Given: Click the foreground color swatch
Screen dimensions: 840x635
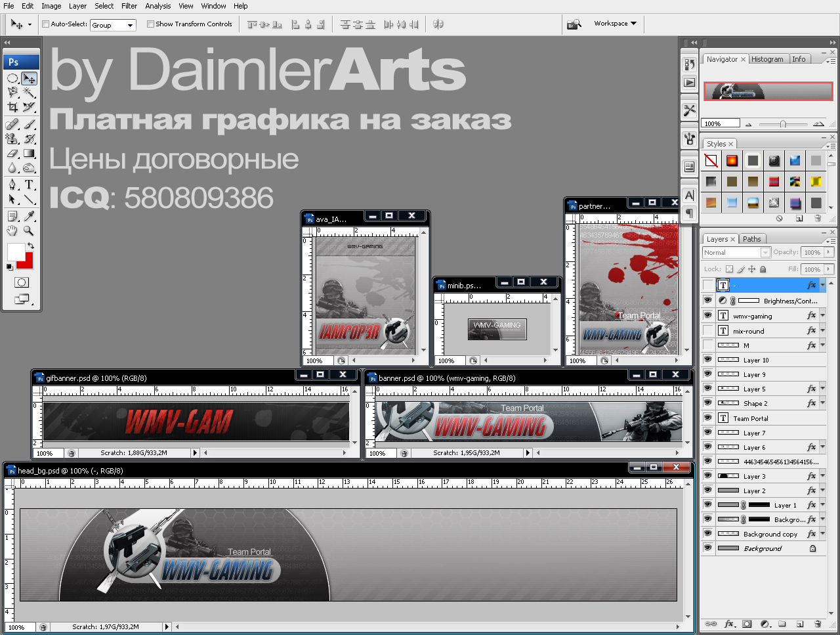Looking at the screenshot, I should click(16, 252).
